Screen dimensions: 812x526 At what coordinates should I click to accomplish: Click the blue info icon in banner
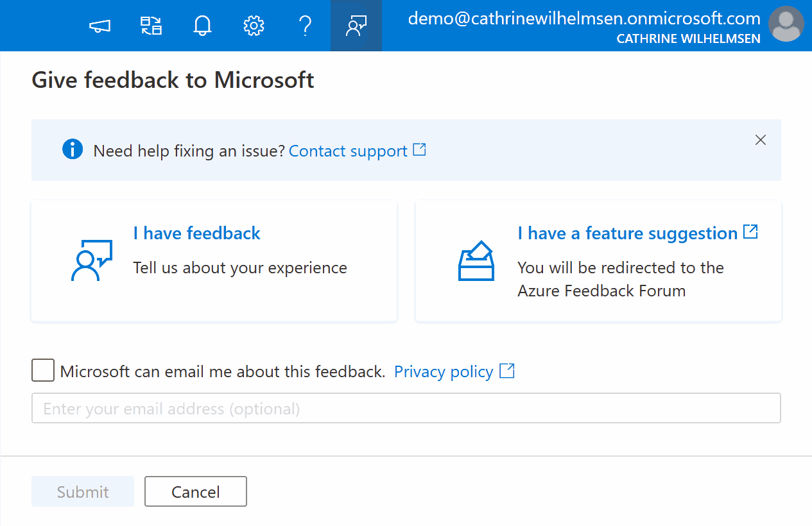tap(72, 150)
